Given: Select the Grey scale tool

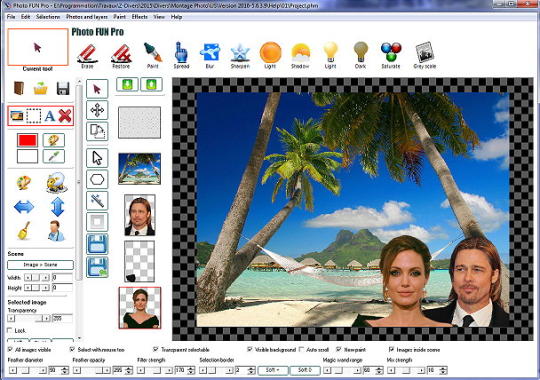Looking at the screenshot, I should (425, 55).
